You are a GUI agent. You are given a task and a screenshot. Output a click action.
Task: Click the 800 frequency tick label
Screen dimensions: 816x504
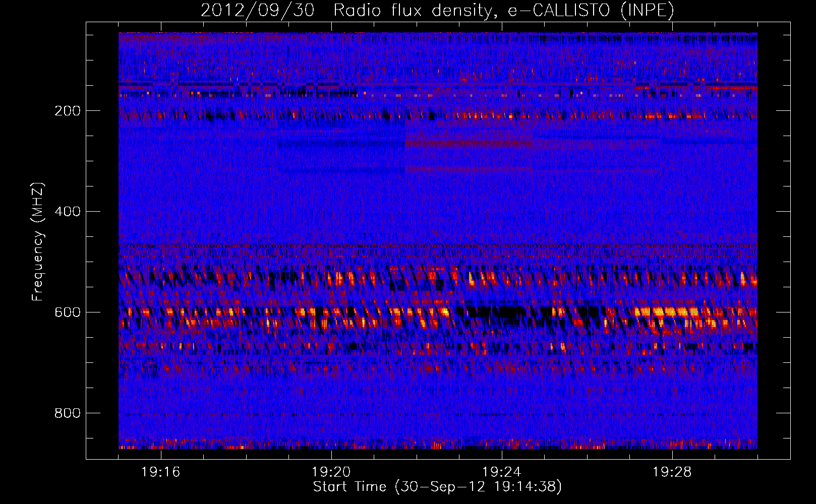click(x=67, y=413)
